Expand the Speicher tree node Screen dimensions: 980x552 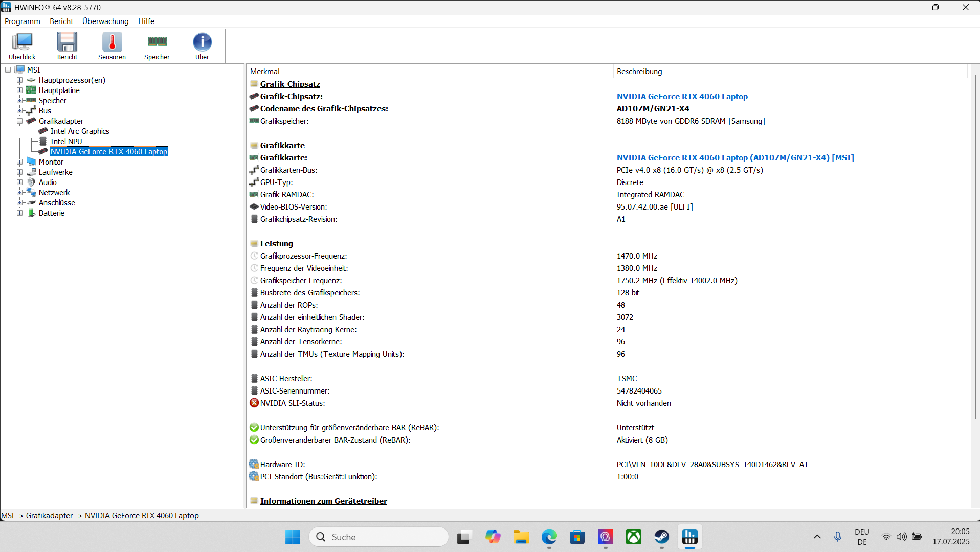[19, 101]
